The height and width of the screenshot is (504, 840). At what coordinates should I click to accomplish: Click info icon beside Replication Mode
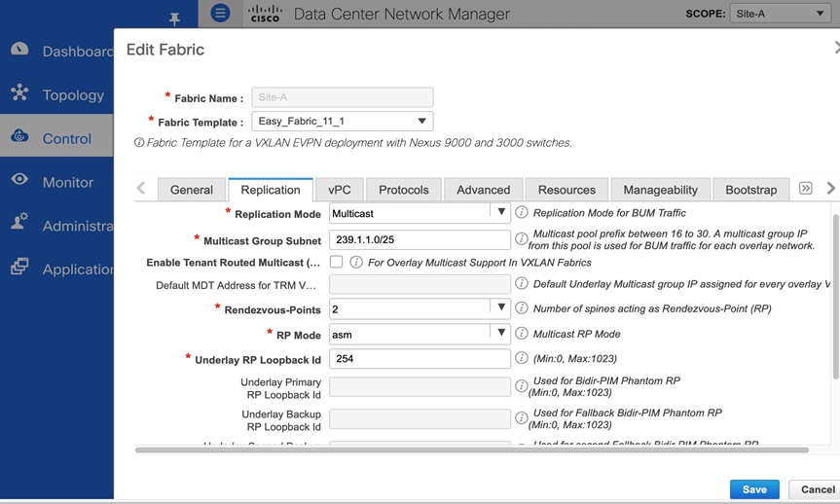[x=522, y=212]
